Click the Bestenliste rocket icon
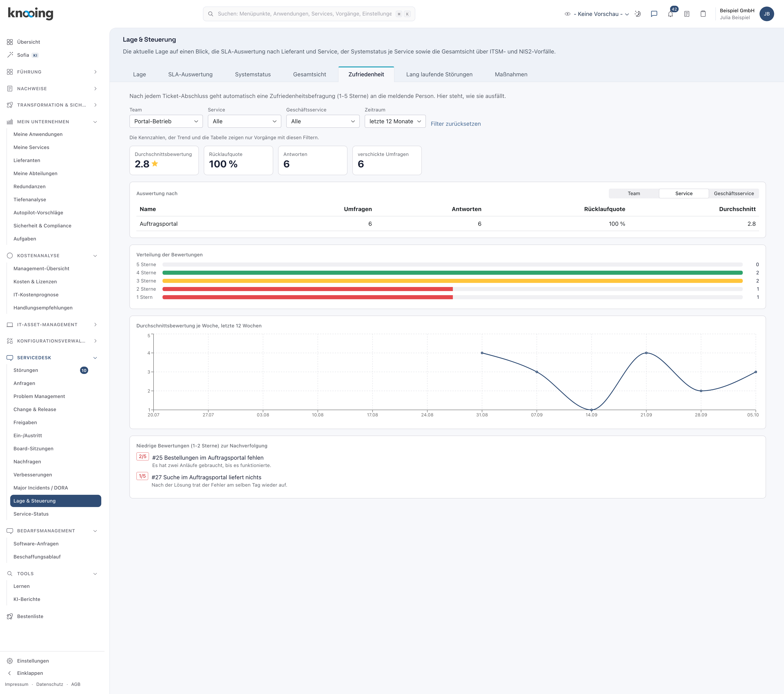Viewport: 784px width, 694px height. [10, 616]
